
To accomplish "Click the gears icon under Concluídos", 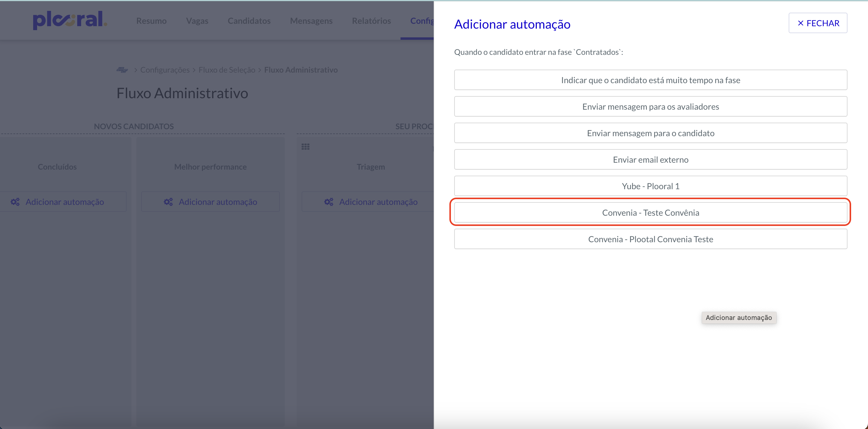I will tap(15, 202).
